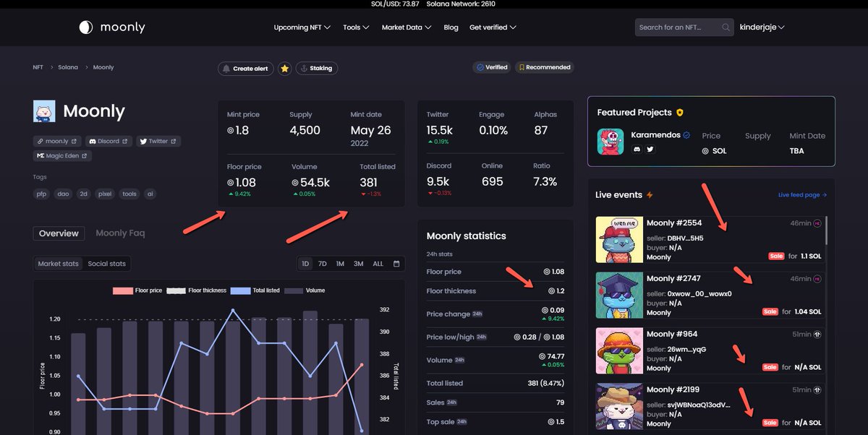Expand the Tools menu
The image size is (868, 435).
pos(356,27)
